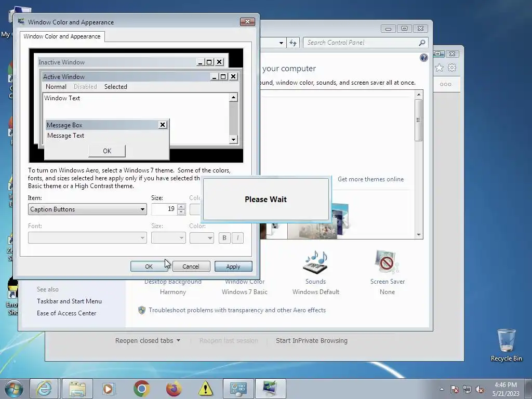Click the Sounds icon in Personalization
This screenshot has height=399, width=532.
[315, 262]
